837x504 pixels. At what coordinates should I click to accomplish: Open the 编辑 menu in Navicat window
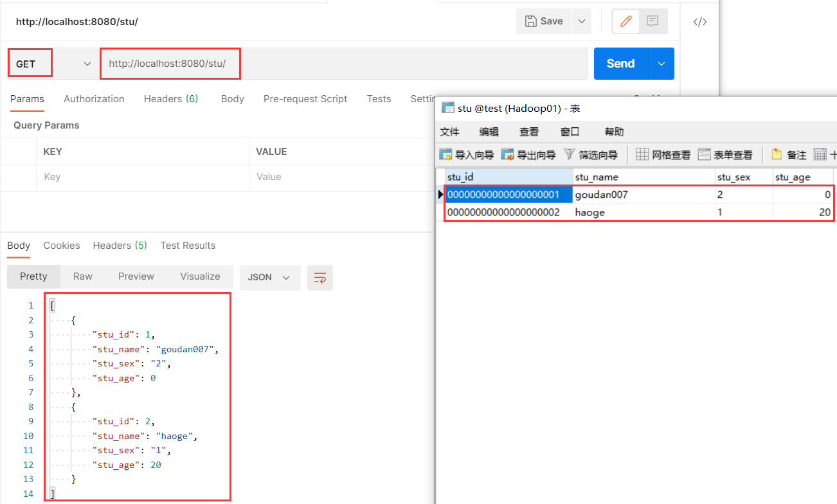[489, 132]
